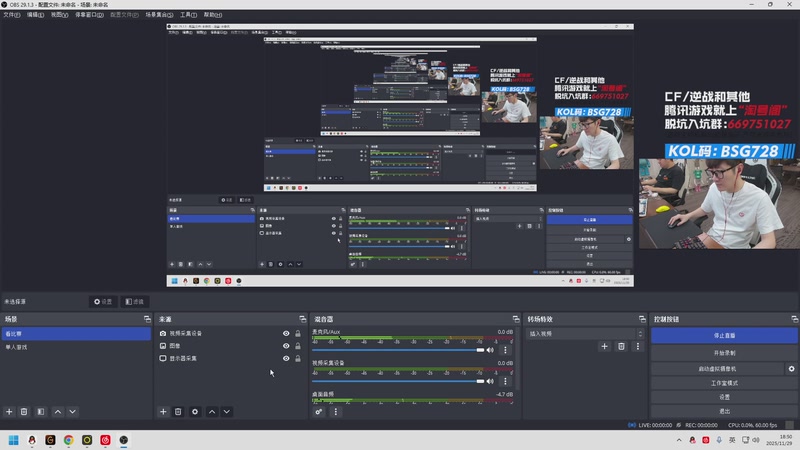Click the 设置 button in the controls panel

click(x=724, y=397)
